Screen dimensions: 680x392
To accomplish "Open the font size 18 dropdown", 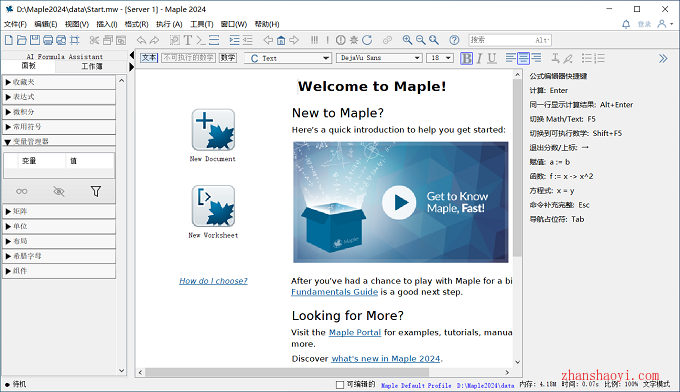I will (x=440, y=58).
